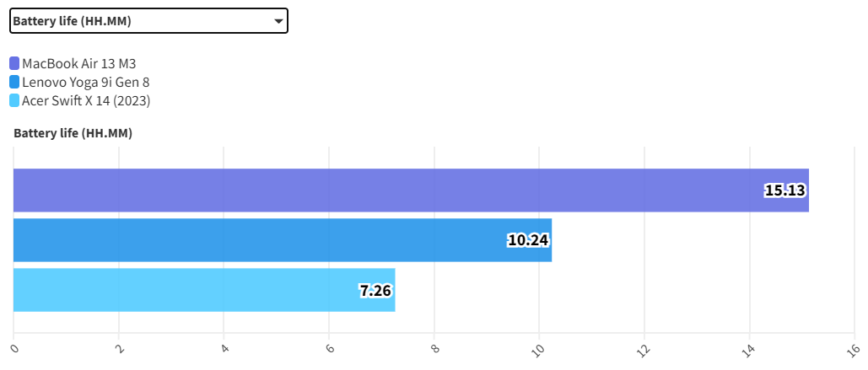The height and width of the screenshot is (370, 868).
Task: Click the Lenovo Yoga 9i legend swatch
Action: tap(14, 82)
